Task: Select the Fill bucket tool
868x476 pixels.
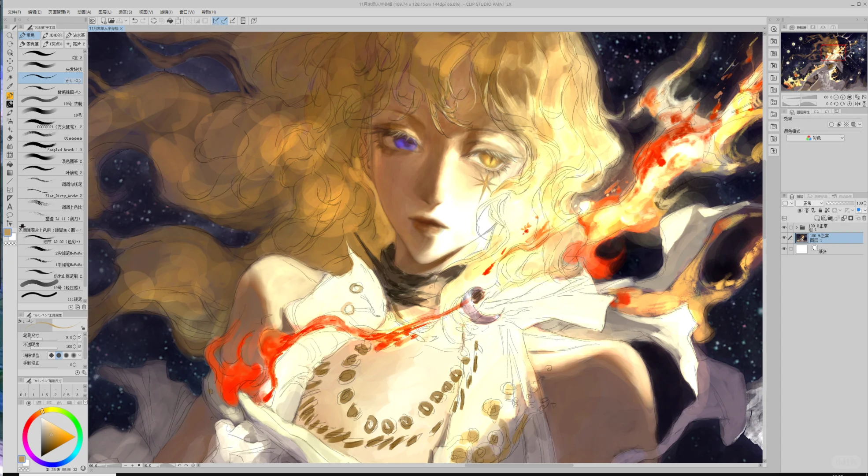Action: pyautogui.click(x=10, y=164)
